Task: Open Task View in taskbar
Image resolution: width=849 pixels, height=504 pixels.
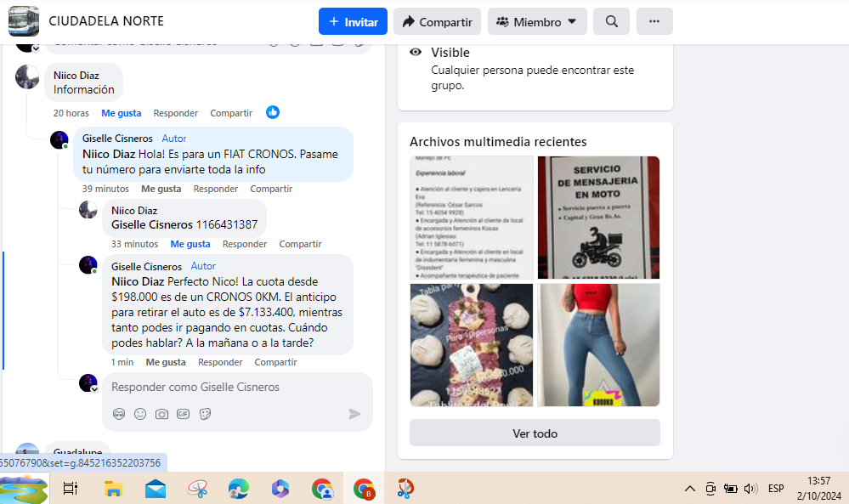Action: click(71, 489)
